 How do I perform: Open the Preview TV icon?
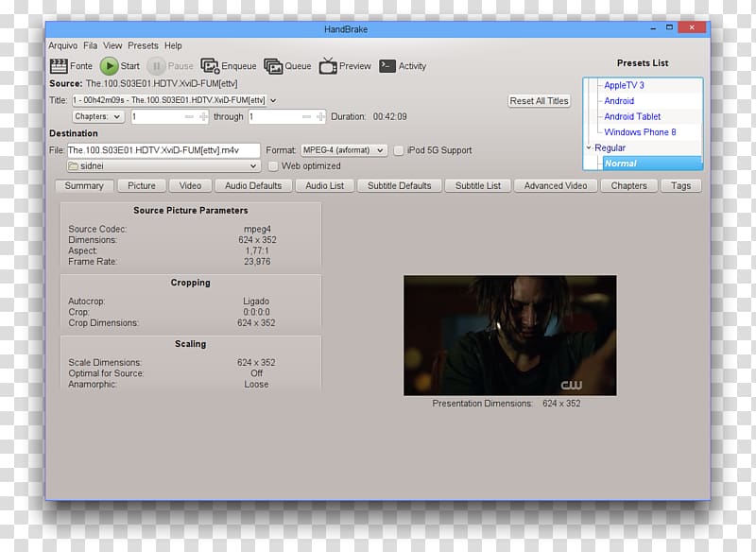point(328,65)
